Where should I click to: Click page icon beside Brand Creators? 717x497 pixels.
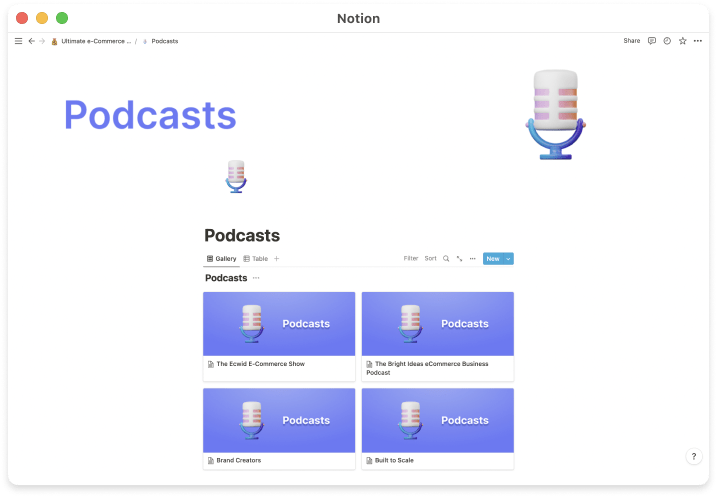click(211, 460)
